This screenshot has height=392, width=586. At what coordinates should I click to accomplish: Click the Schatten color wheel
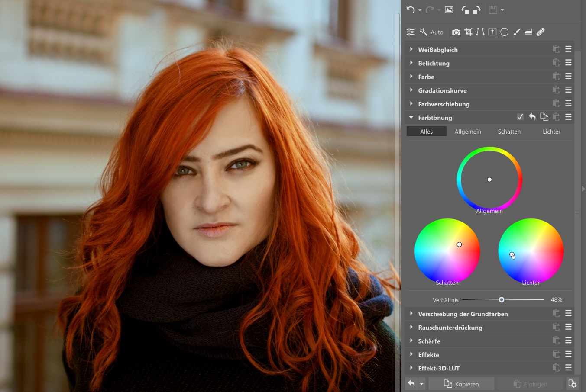pyautogui.click(x=447, y=251)
